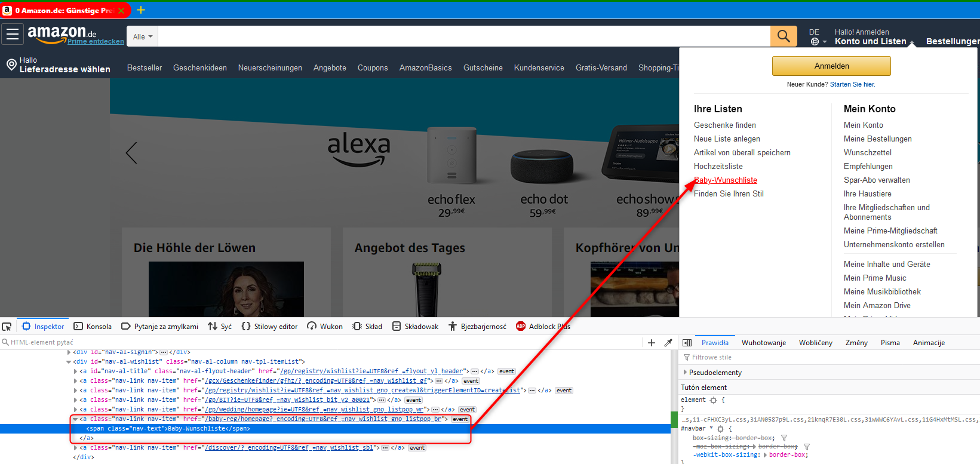980x464 pixels.
Task: Click the echo dot product image
Action: (x=542, y=167)
